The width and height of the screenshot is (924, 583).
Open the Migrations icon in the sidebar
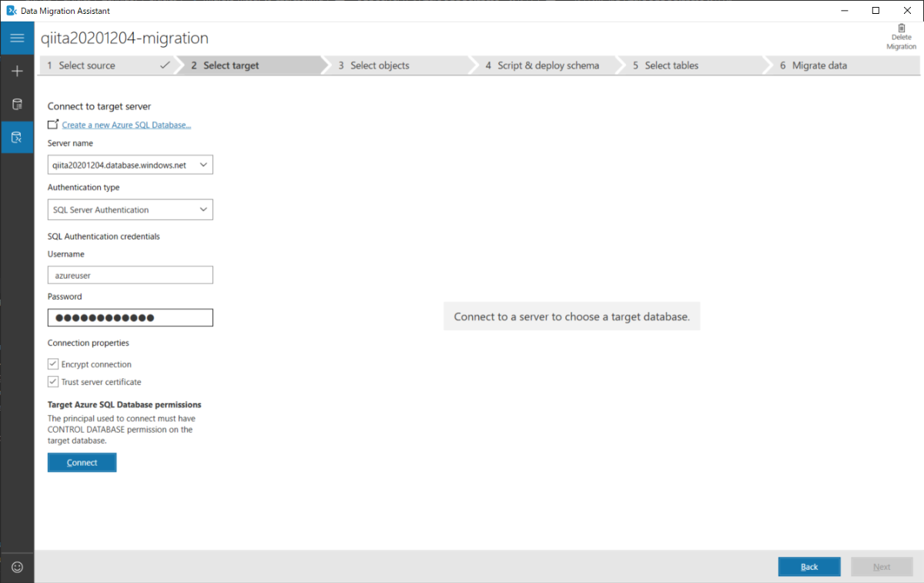(17, 137)
